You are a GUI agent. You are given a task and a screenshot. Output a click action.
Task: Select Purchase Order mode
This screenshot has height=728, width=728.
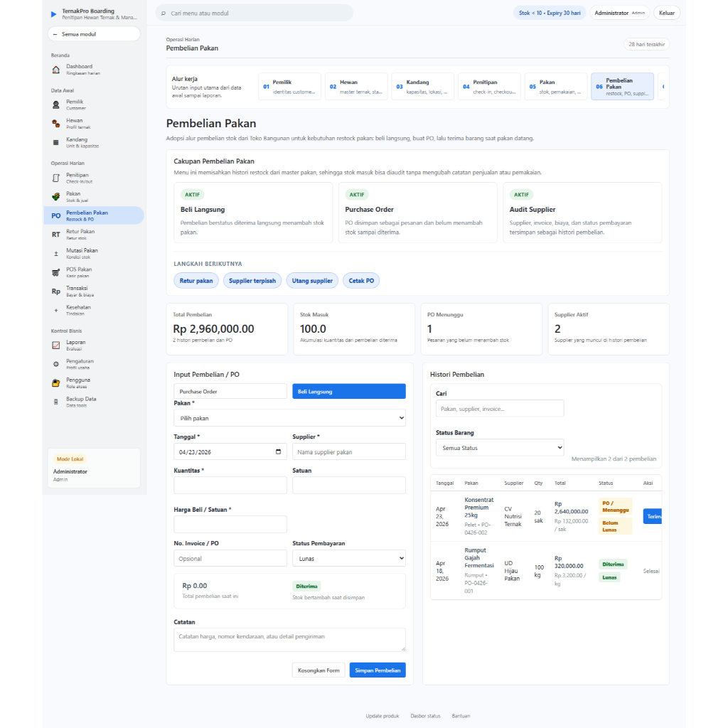point(230,392)
